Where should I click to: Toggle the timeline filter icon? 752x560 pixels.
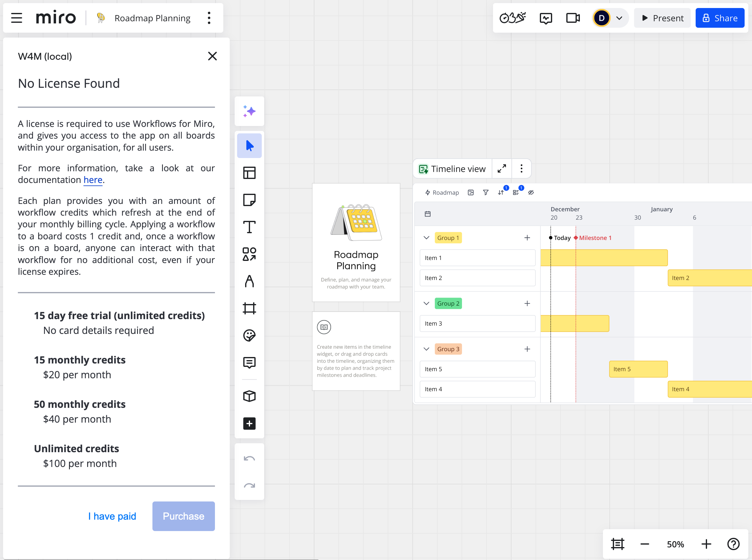tap(486, 193)
